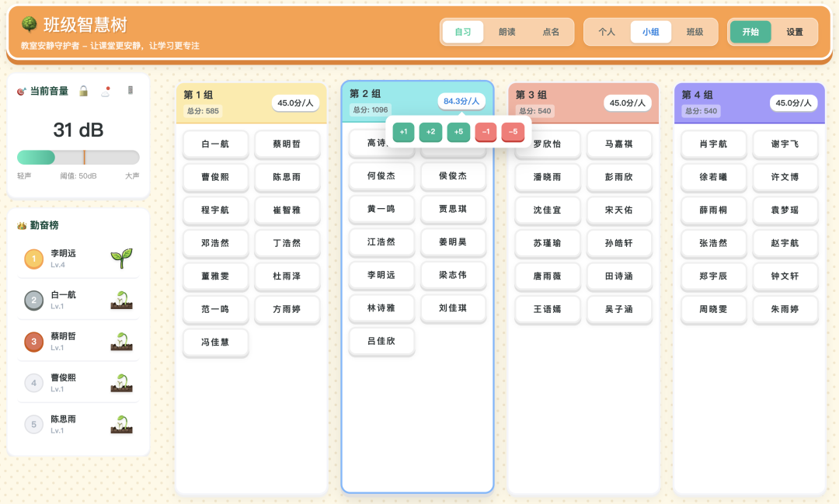
Task: Click the lock icon in the volume panel
Action: click(82, 90)
